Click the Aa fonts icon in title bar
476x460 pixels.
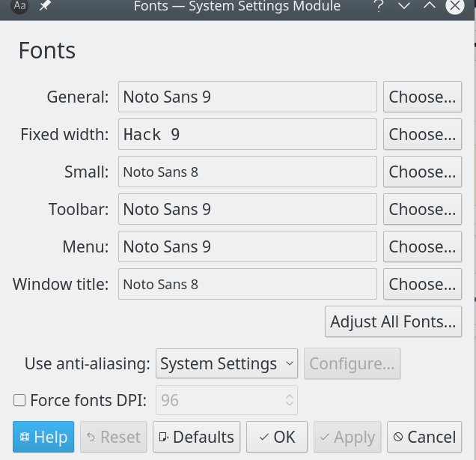(19, 6)
